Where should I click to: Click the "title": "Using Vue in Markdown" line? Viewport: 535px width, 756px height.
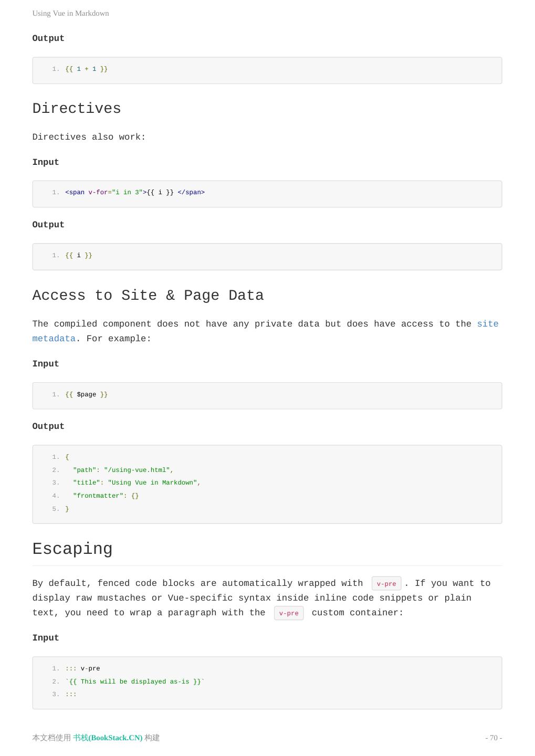pos(137,483)
